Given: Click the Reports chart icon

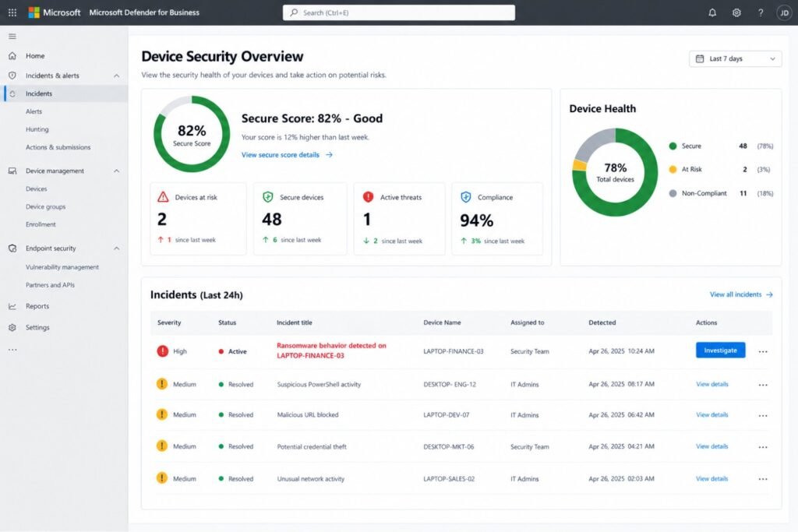Looking at the screenshot, I should coord(12,306).
